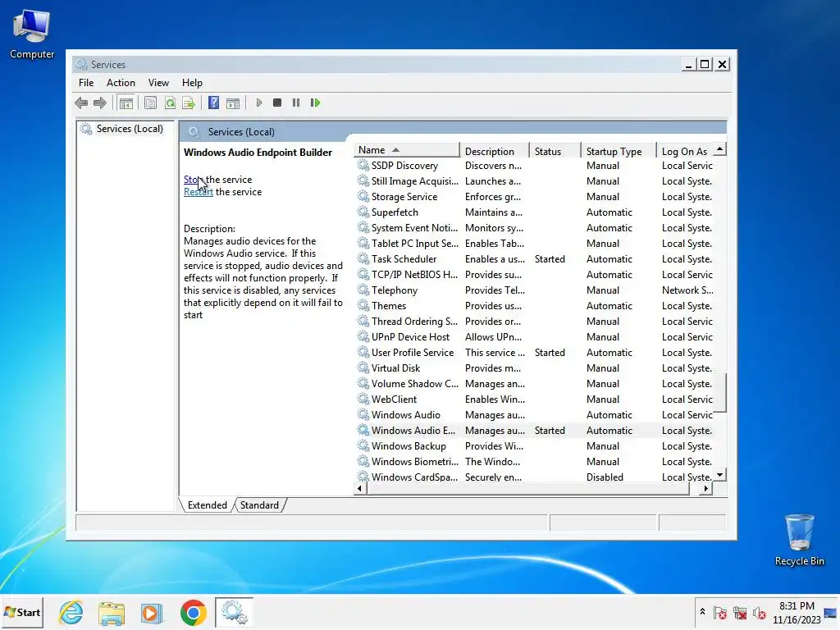This screenshot has width=840, height=630.
Task: Sort by the Status column header
Action: click(555, 151)
